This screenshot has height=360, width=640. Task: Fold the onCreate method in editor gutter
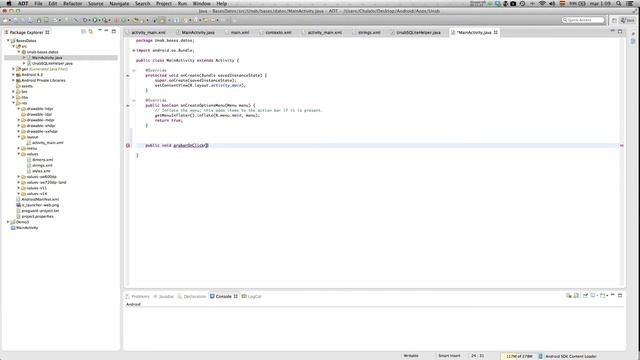(x=133, y=70)
